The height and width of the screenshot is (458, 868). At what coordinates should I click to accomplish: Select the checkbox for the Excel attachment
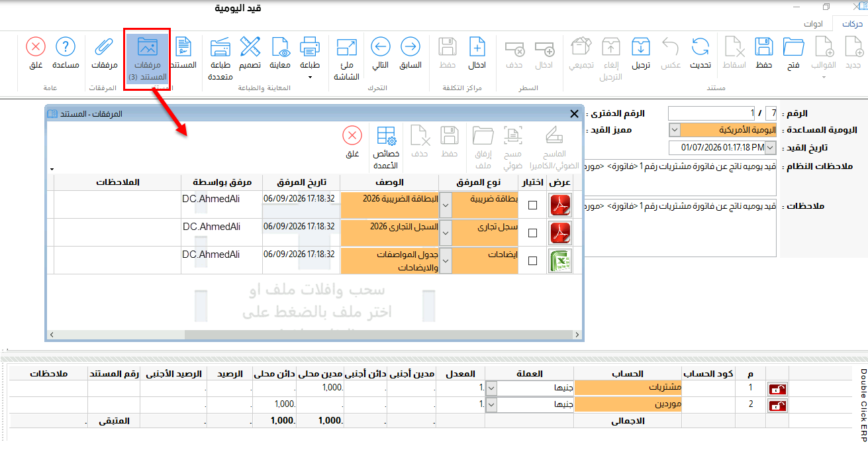(533, 261)
